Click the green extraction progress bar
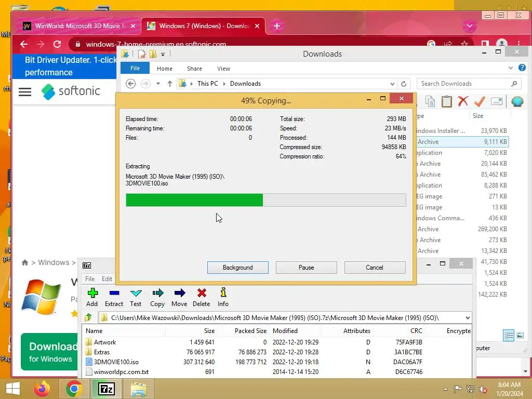 pos(266,200)
